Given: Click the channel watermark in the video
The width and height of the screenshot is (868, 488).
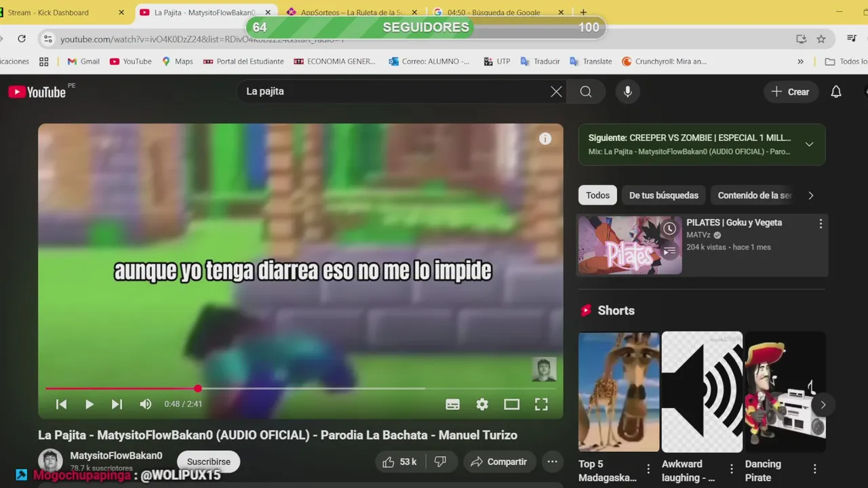Looking at the screenshot, I should 544,369.
